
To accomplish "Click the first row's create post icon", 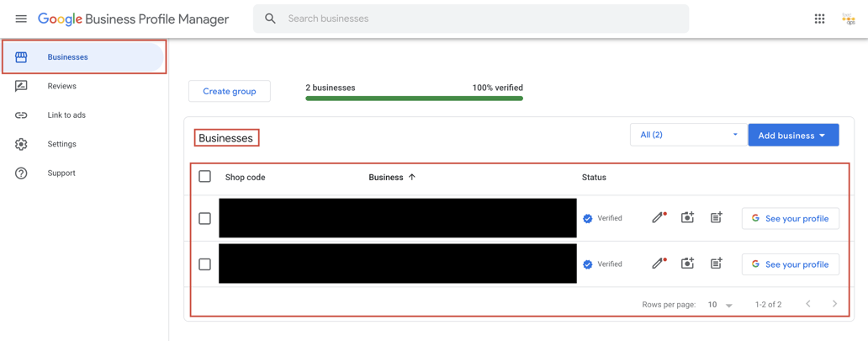I will (x=717, y=217).
